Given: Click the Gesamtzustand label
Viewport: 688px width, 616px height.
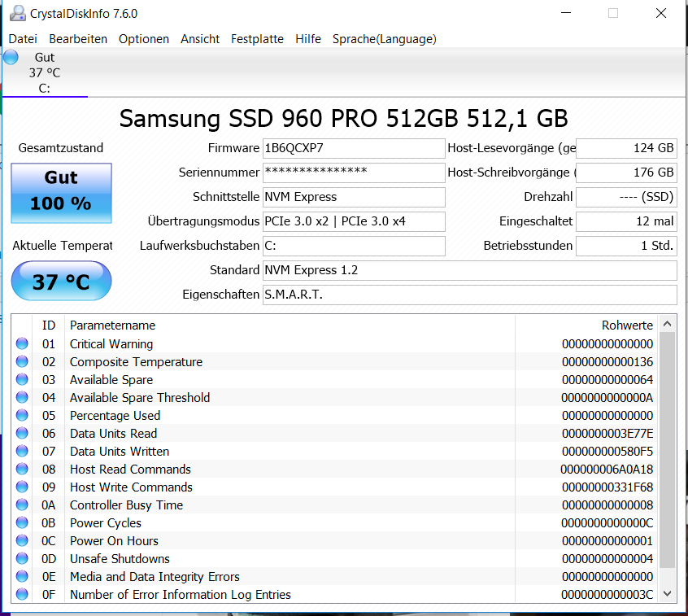Looking at the screenshot, I should pos(61,148).
